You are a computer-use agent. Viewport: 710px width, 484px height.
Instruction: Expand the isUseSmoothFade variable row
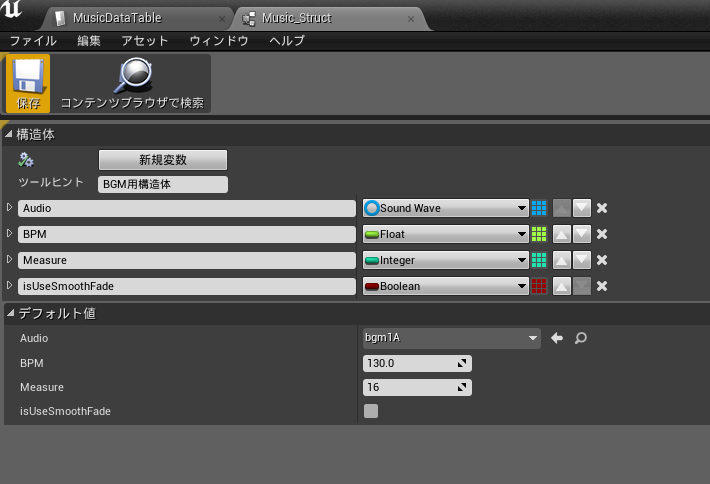point(9,285)
